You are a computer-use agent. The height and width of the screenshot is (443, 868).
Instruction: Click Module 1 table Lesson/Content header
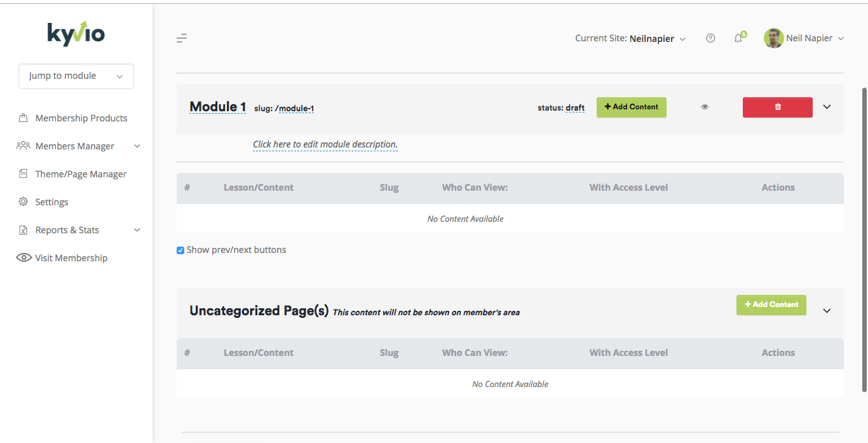pyautogui.click(x=259, y=187)
